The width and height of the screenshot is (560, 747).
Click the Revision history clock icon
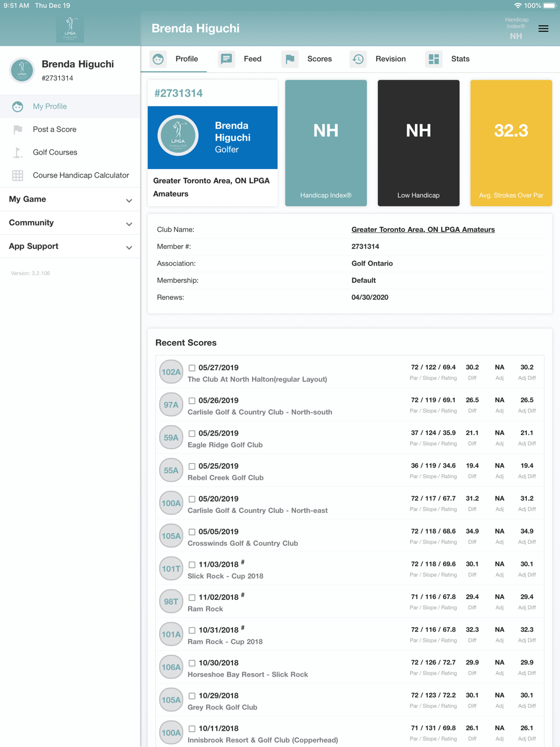tap(358, 59)
